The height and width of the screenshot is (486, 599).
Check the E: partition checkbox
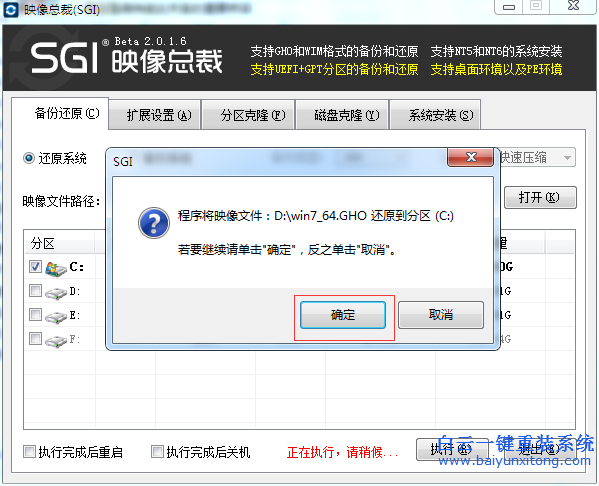[36, 315]
